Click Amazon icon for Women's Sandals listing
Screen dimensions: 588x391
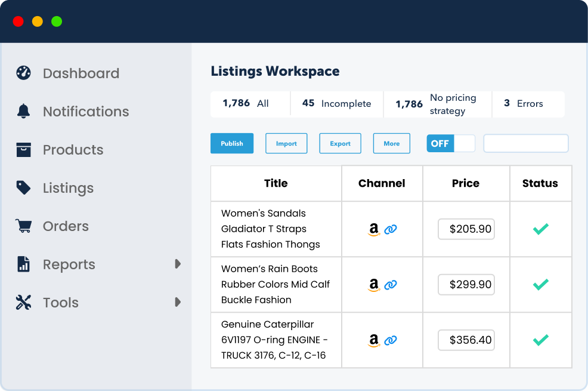pyautogui.click(x=374, y=229)
